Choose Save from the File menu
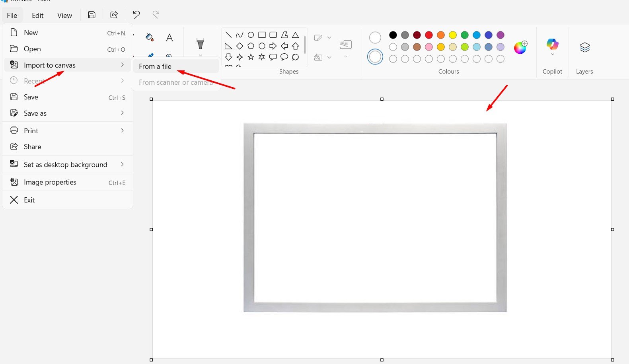Image resolution: width=629 pixels, height=364 pixels. [68, 97]
